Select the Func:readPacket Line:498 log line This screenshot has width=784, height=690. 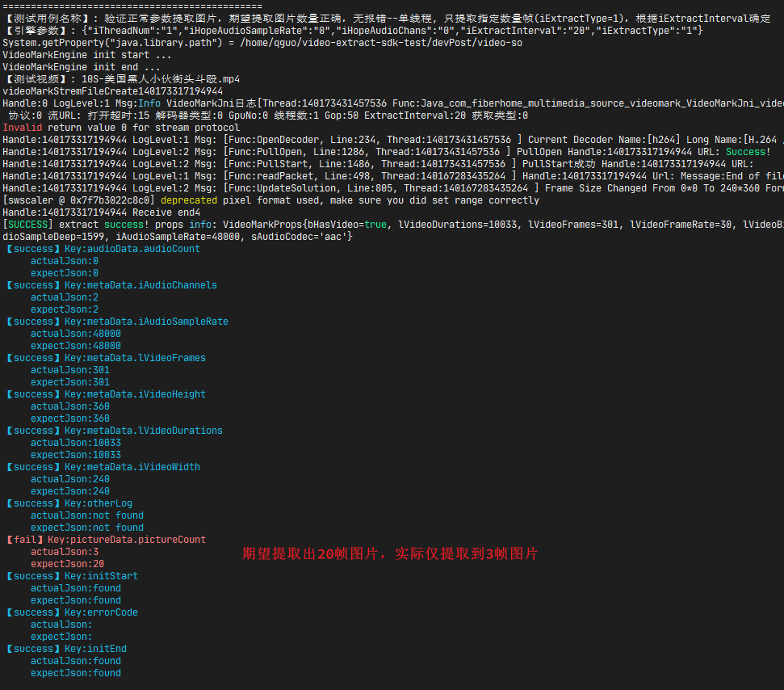[393, 176]
